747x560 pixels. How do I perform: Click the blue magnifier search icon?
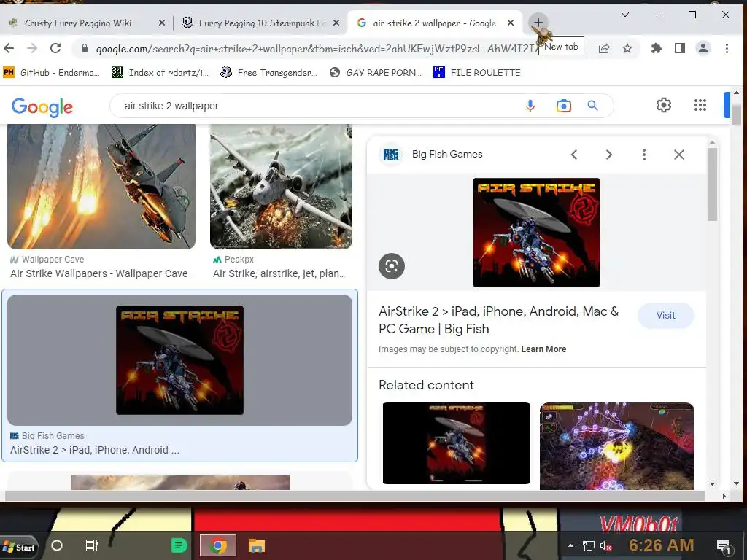(592, 106)
